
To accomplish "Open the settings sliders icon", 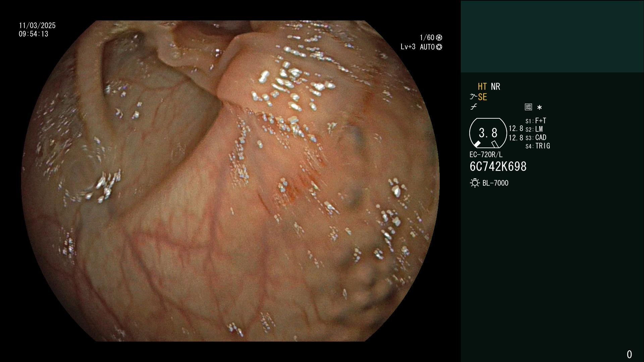I will 528,107.
